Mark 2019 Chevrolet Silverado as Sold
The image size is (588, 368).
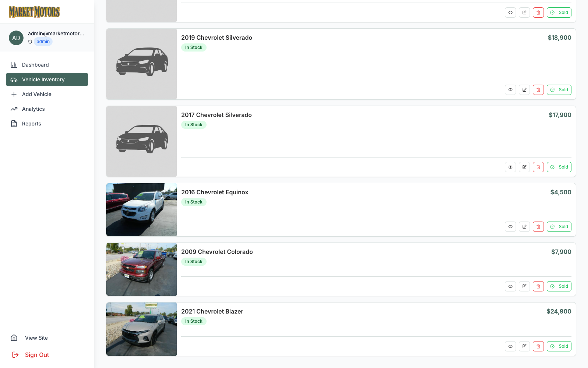[x=559, y=90]
